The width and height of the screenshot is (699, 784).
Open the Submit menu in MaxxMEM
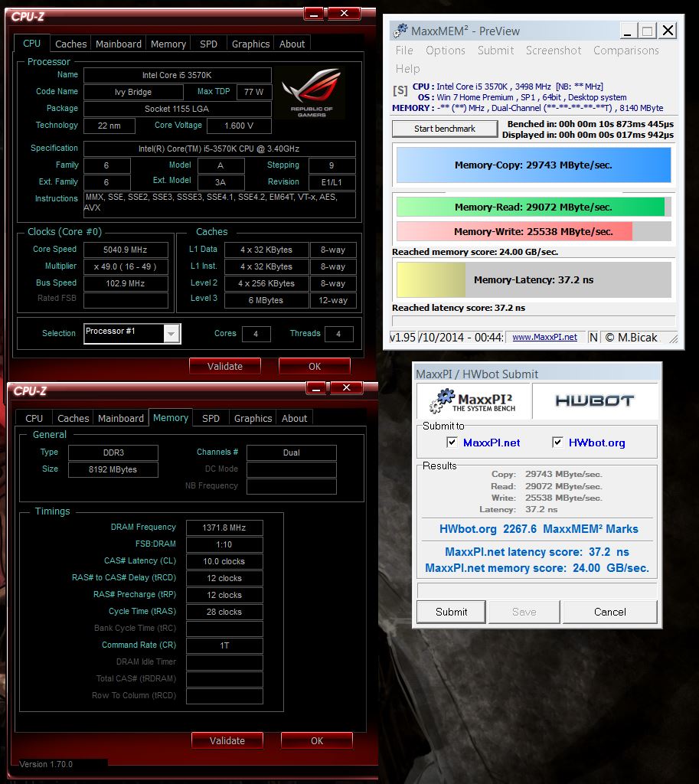(x=495, y=51)
